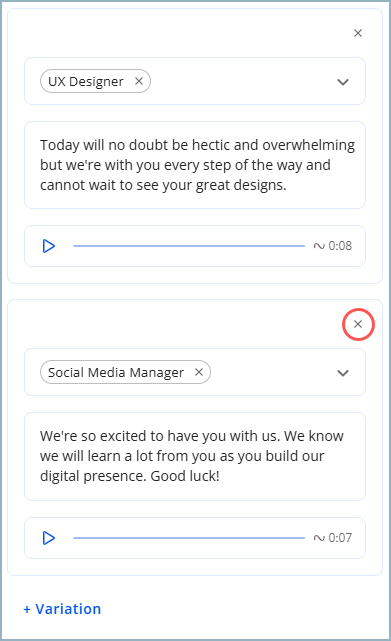The width and height of the screenshot is (391, 641).
Task: Delete the Social Media Manager variation card
Action: pyautogui.click(x=358, y=324)
